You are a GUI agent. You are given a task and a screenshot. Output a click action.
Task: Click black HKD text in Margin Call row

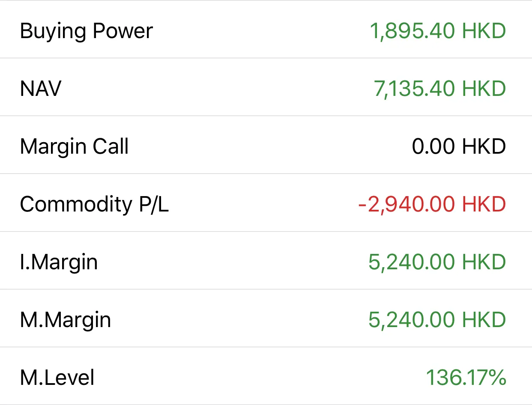(x=484, y=147)
